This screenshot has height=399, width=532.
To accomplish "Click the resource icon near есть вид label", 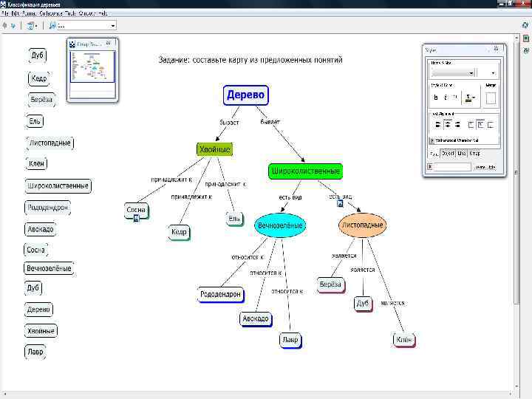I will (x=340, y=204).
